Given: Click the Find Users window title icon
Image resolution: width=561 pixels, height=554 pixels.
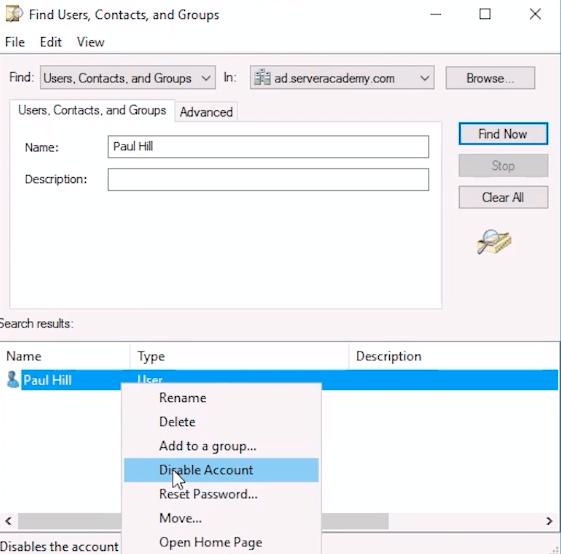Looking at the screenshot, I should [14, 14].
